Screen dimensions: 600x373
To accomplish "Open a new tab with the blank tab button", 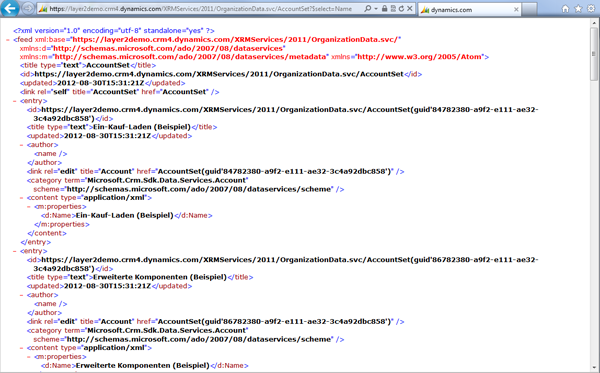I will pyautogui.click(x=529, y=9).
